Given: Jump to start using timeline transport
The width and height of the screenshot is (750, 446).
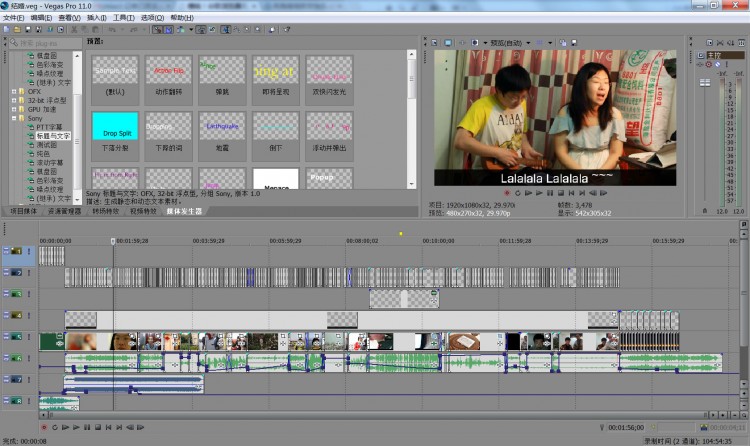Looking at the screenshot, I should pos(109,427).
